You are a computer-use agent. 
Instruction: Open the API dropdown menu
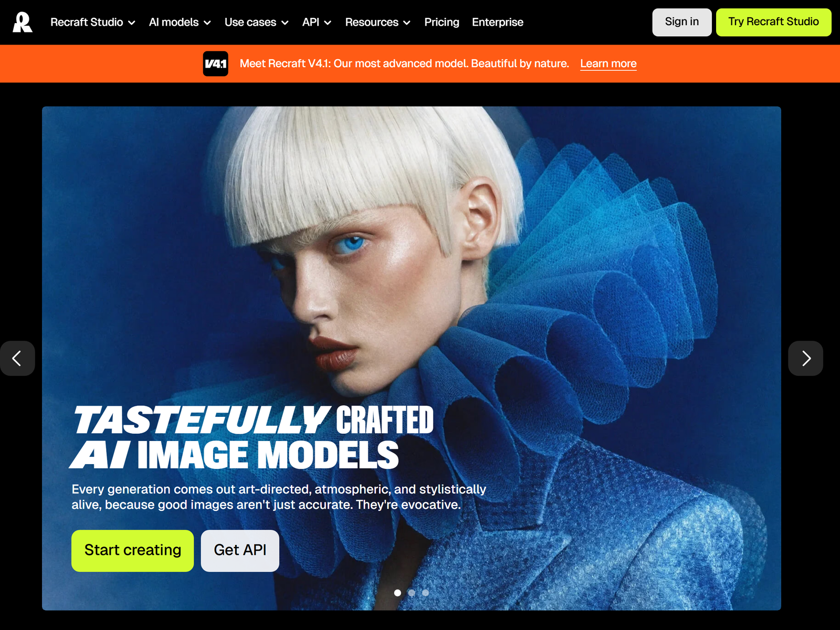tap(317, 22)
